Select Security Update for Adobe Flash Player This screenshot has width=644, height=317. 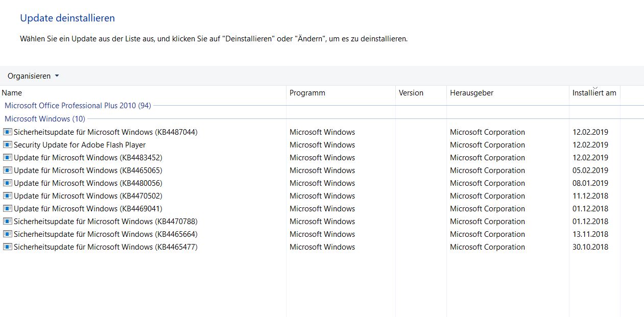click(x=80, y=145)
